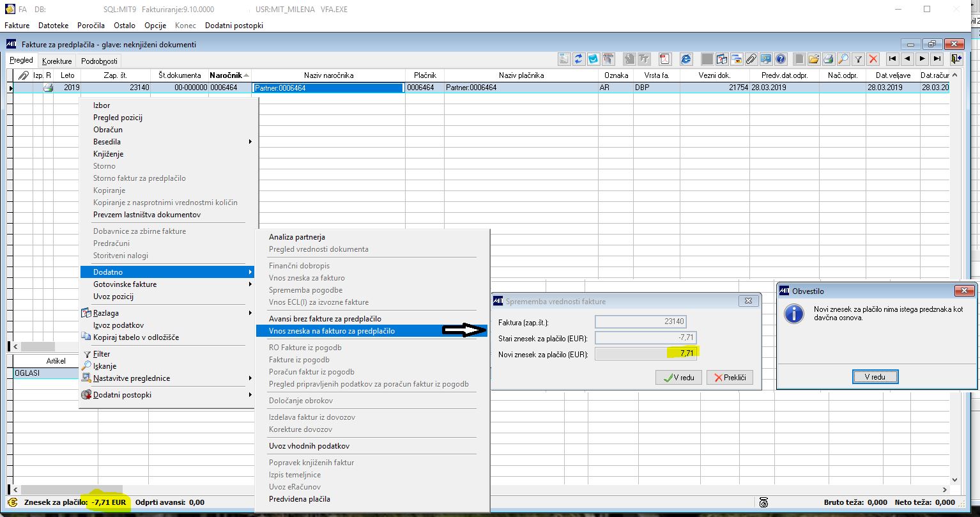Click the Internet Explorer toolbar icon
980x517 pixels.
[x=686, y=59]
